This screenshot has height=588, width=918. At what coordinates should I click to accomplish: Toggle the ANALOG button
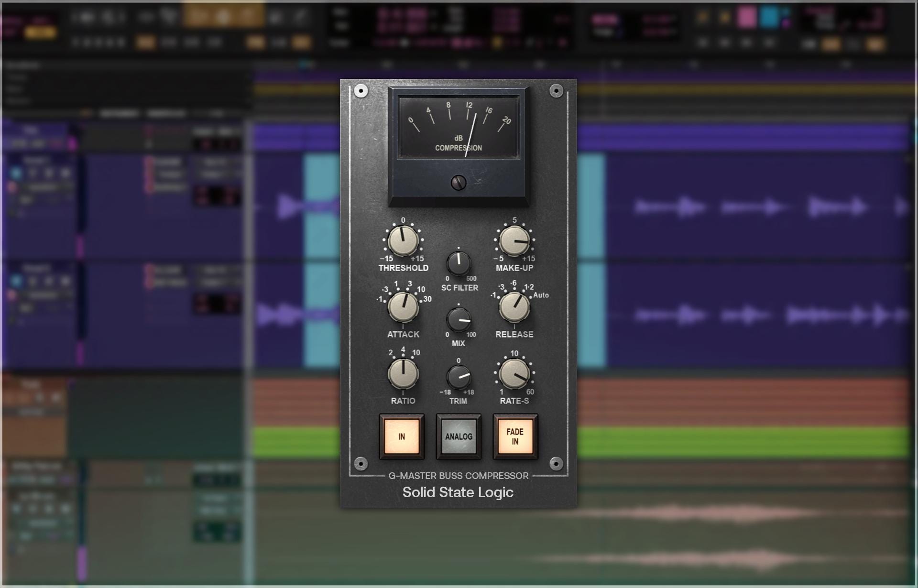tap(459, 436)
